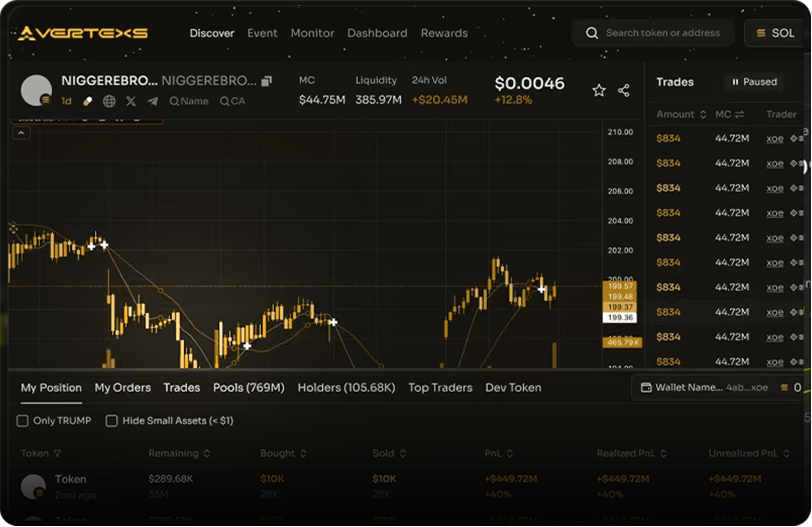Open the token's Telegram channel link

point(153,101)
